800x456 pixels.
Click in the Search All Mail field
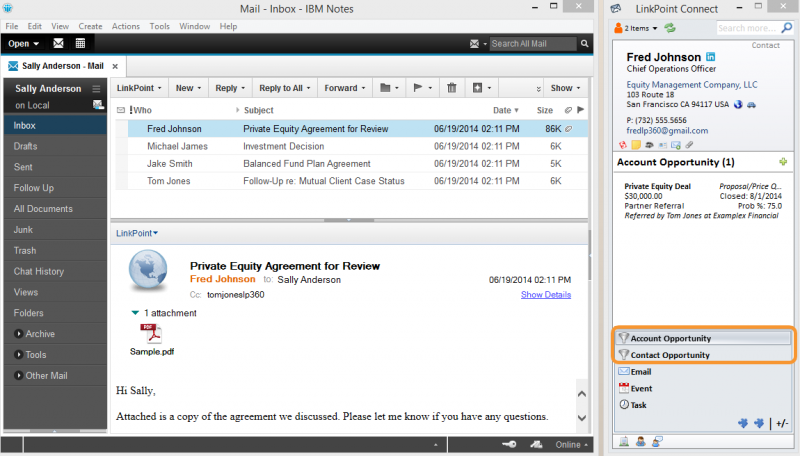click(x=533, y=44)
